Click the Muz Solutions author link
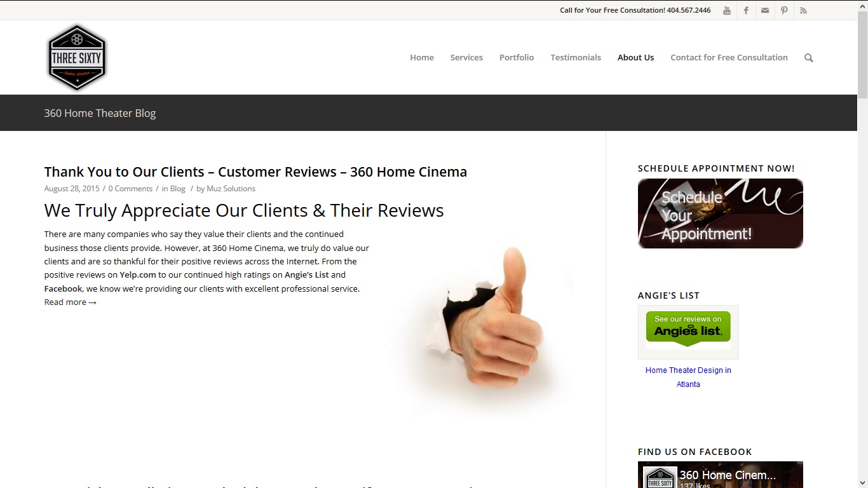 231,189
